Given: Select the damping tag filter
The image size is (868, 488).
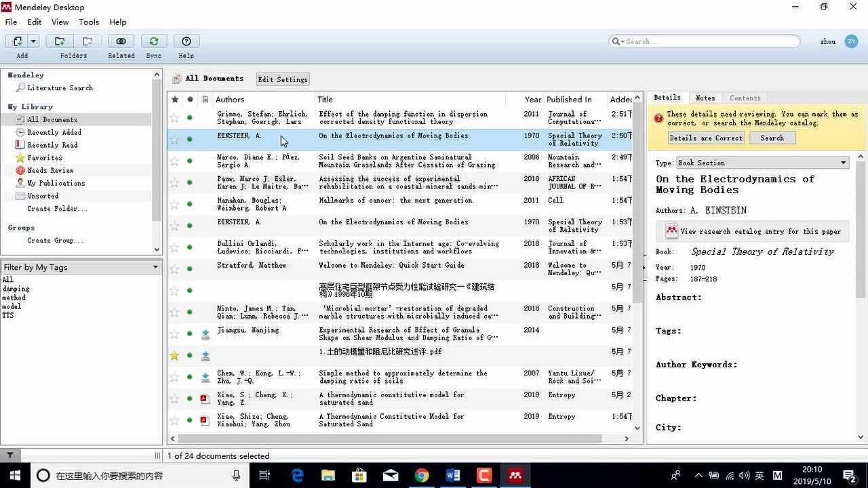Looking at the screenshot, I should 16,289.
